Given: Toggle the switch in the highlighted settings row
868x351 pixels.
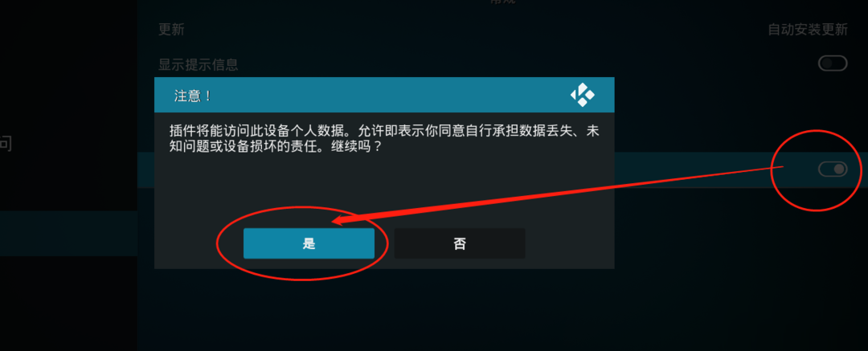Looking at the screenshot, I should (x=833, y=169).
